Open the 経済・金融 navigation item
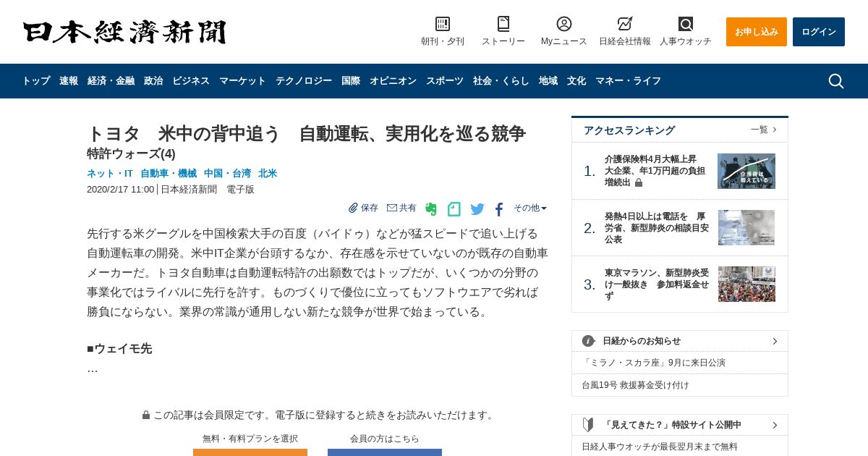The width and height of the screenshot is (868, 456). 111,81
